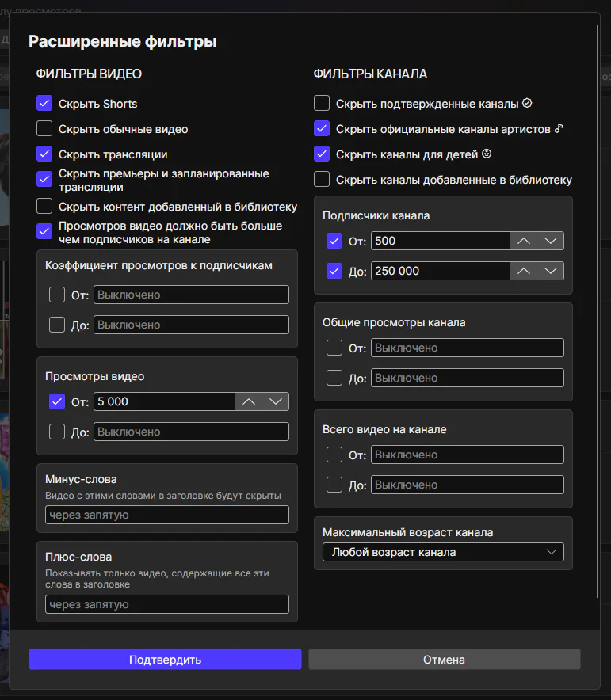Uncheck Скрыть официальные каналы артистов
611x700 pixels.
322,128
